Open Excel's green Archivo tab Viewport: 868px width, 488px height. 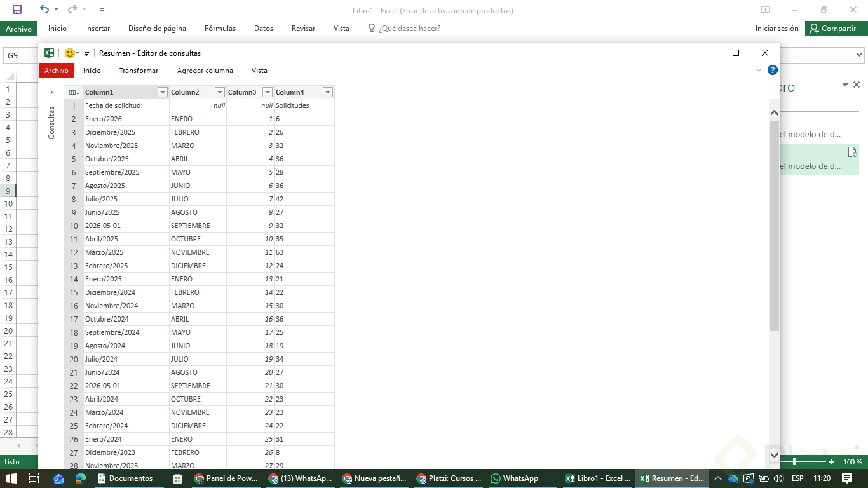click(19, 29)
